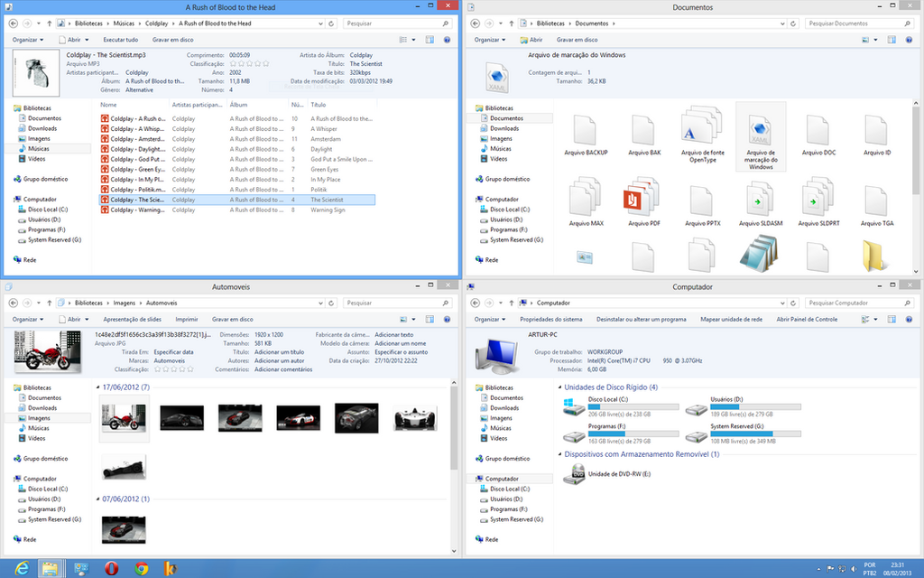
Task: Collapse the 17/06/2012 (7) group
Action: point(97,387)
